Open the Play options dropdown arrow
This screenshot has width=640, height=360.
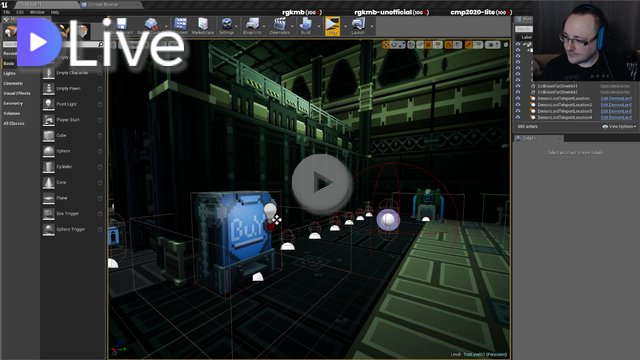point(345,27)
